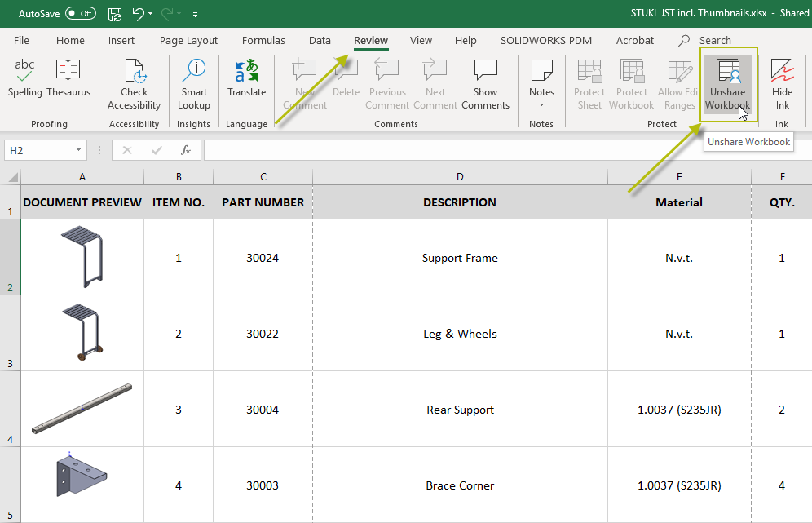Image resolution: width=812 pixels, height=523 pixels.
Task: Click Unshare Workbook
Action: coord(727,85)
